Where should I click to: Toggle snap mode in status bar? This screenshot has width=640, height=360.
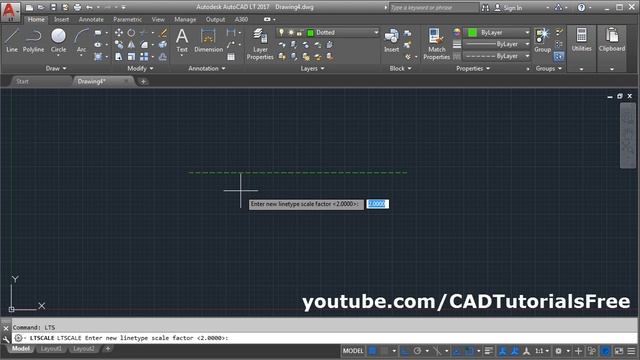tap(384, 351)
